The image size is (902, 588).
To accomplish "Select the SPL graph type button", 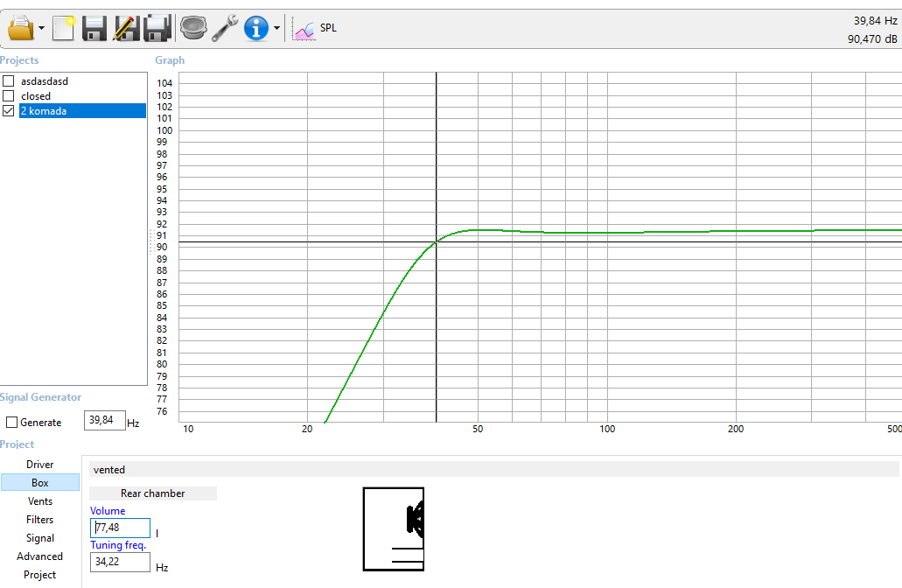I will [x=314, y=28].
